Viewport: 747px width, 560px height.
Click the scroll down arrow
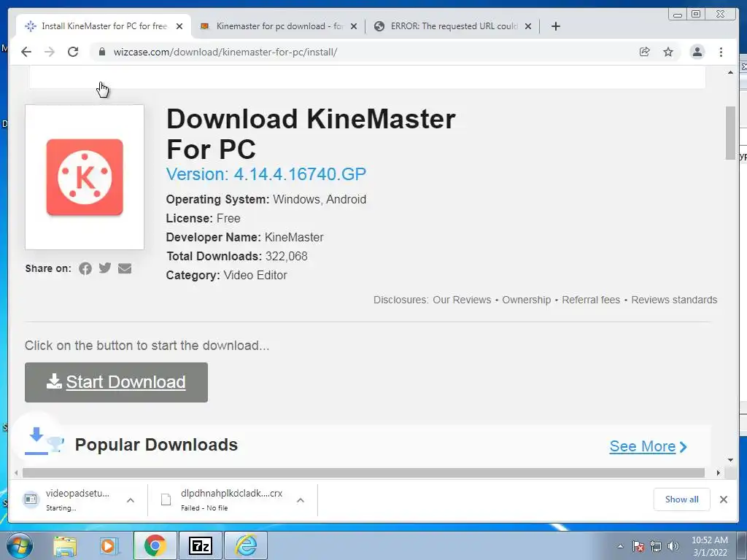point(730,460)
